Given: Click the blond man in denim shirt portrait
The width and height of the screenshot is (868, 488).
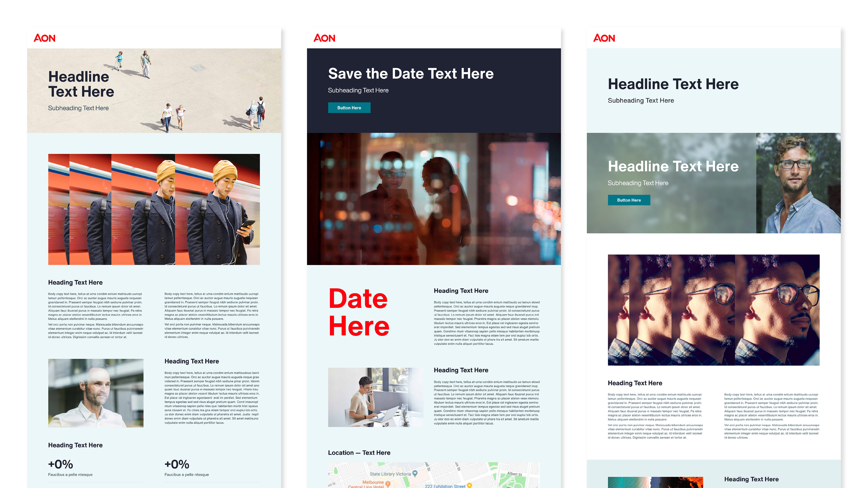Looking at the screenshot, I should [x=798, y=183].
